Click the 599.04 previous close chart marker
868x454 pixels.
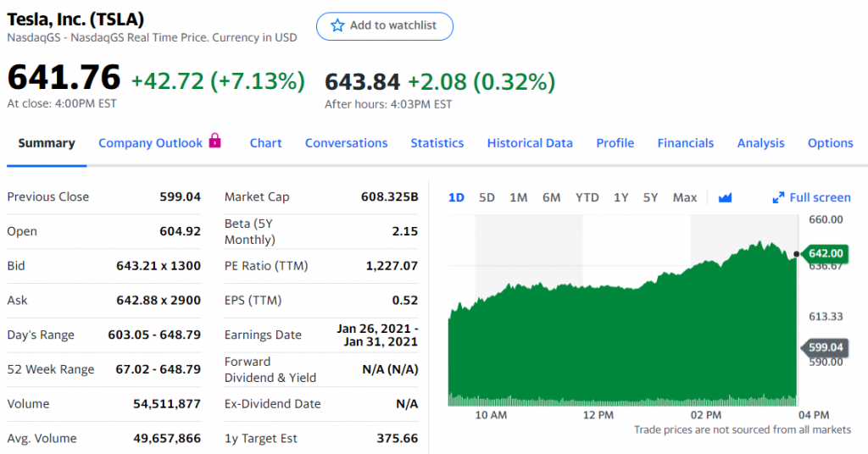coord(825,347)
